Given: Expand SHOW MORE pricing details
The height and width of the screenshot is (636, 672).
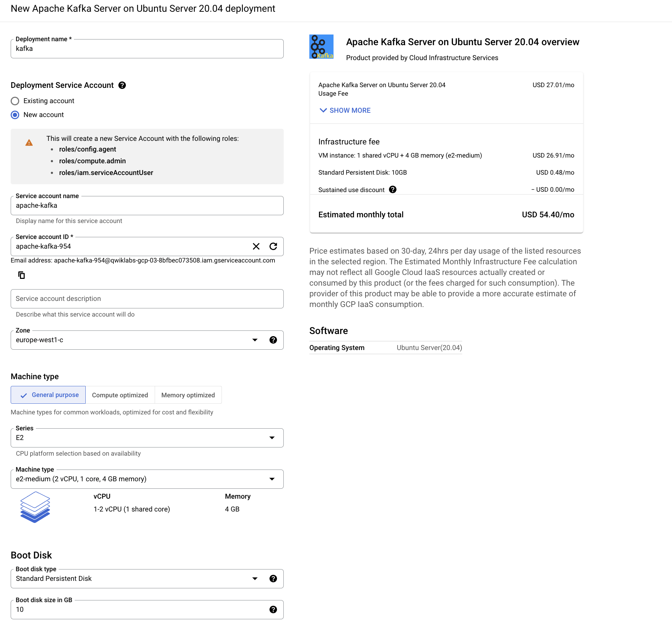Looking at the screenshot, I should pos(345,111).
